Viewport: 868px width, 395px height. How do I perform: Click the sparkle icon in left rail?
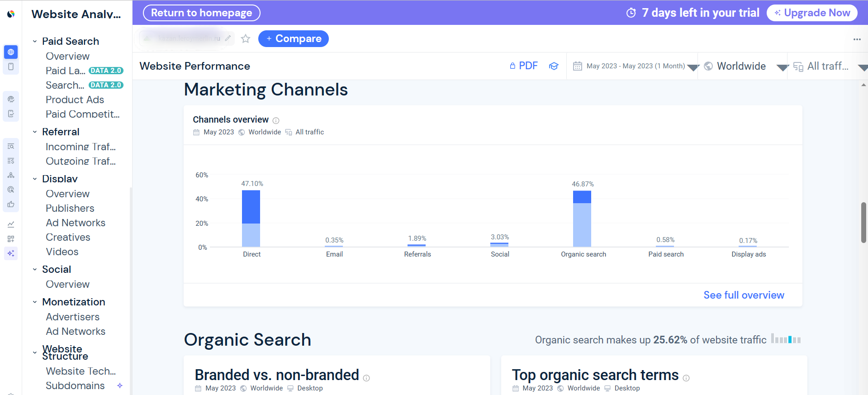coord(11,253)
